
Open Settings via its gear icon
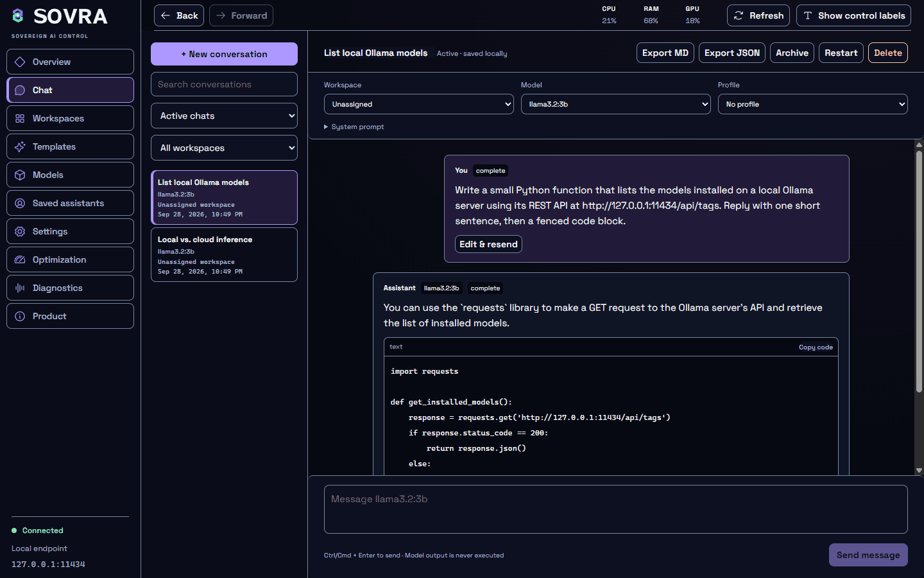20,231
